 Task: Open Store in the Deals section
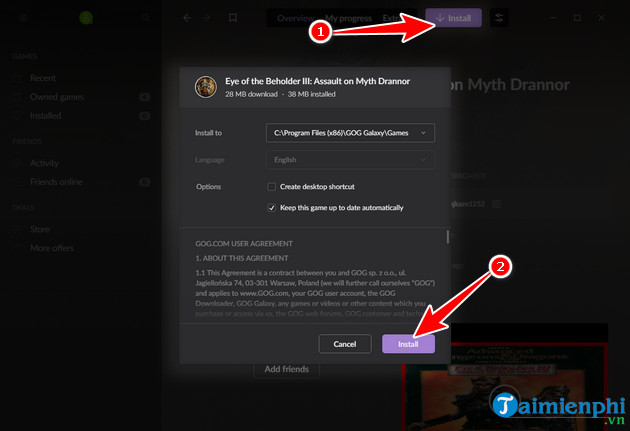coord(40,229)
